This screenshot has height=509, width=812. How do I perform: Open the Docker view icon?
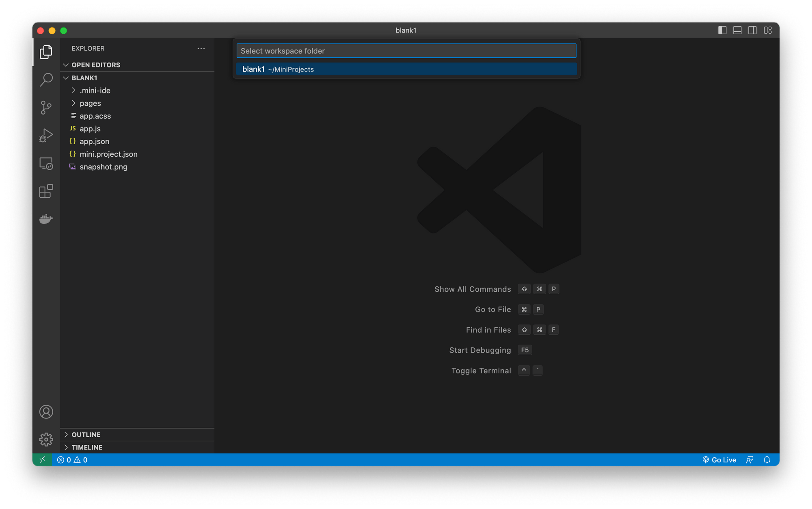(46, 219)
